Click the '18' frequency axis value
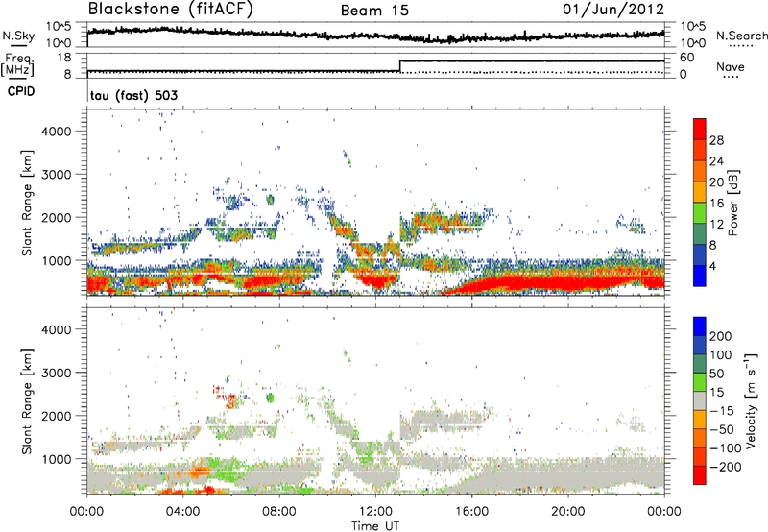Screen dimensions: 768x532 [x=64, y=58]
